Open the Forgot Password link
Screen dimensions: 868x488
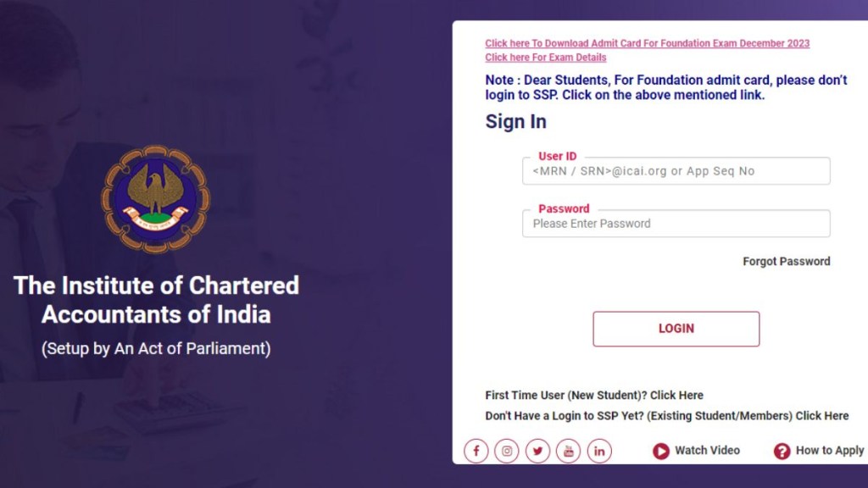pyautogui.click(x=786, y=261)
